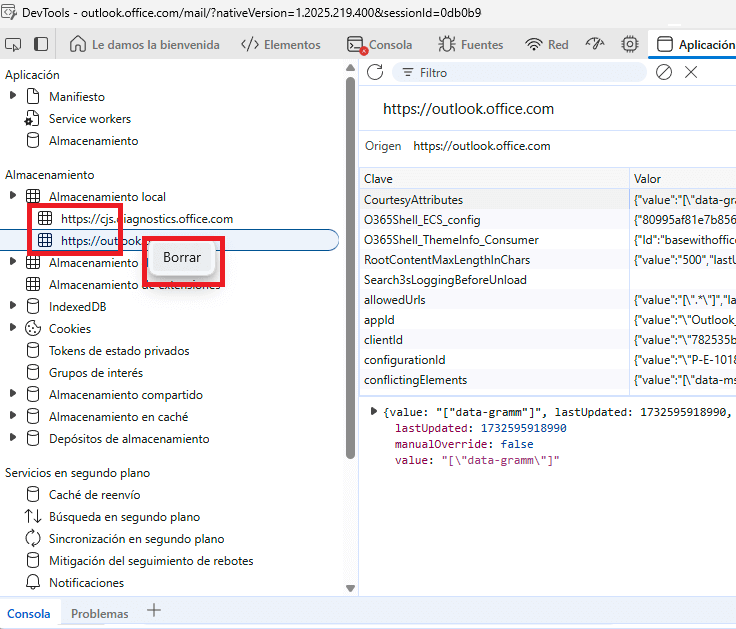Select the conflictingElements key row
736x629 pixels.
coord(494,380)
